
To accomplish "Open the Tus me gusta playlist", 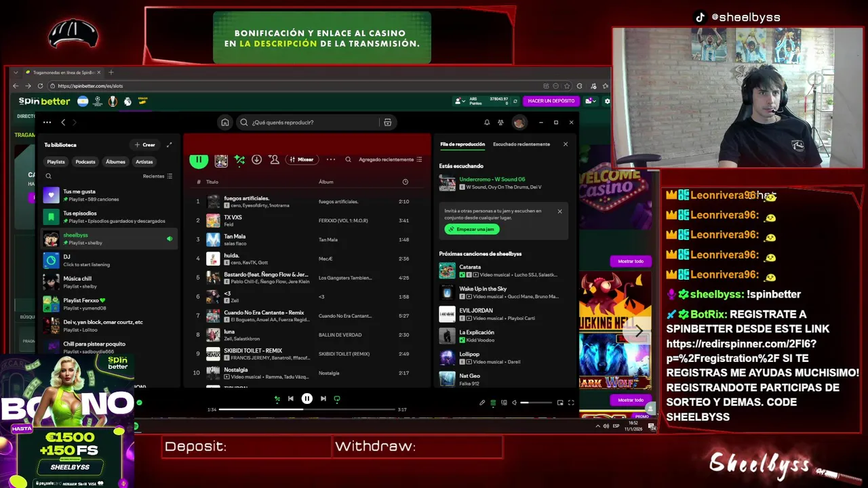I will click(108, 195).
